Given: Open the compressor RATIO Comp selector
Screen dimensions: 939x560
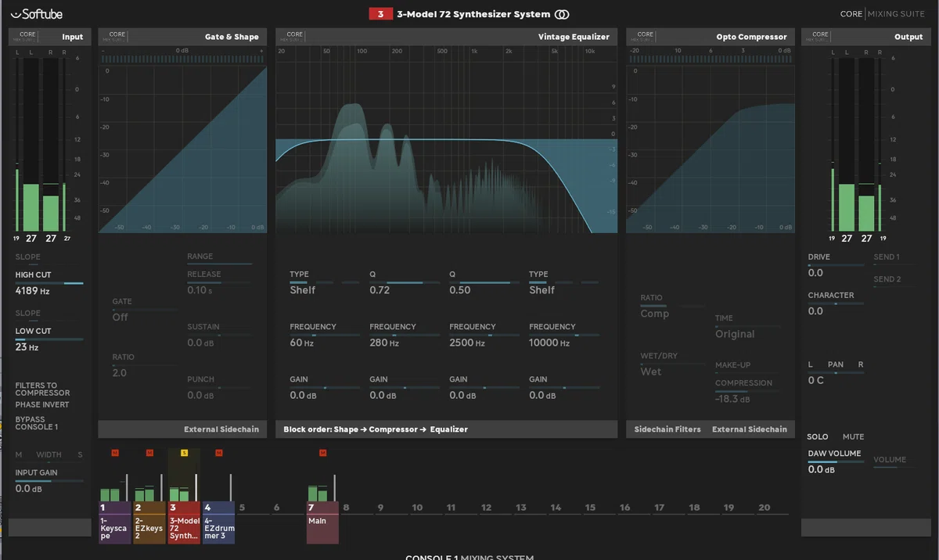Looking at the screenshot, I should pyautogui.click(x=655, y=314).
